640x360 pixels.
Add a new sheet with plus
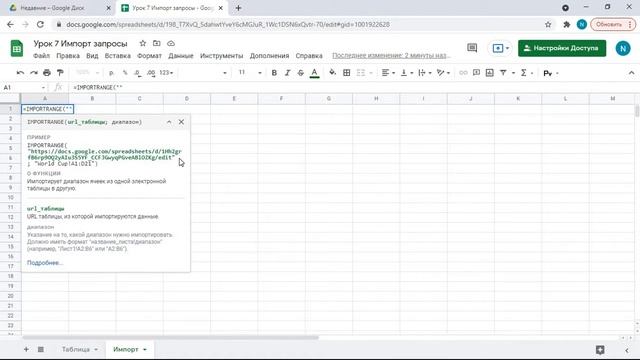(x=26, y=349)
